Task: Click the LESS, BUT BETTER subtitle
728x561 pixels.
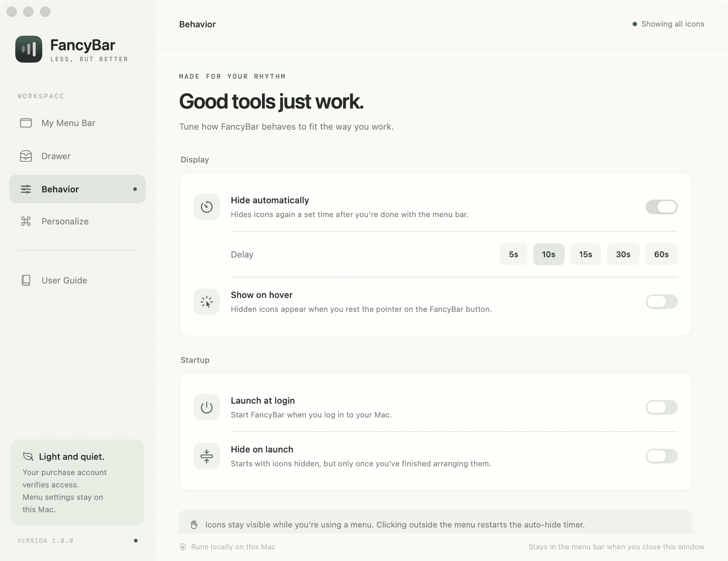Action: point(89,59)
